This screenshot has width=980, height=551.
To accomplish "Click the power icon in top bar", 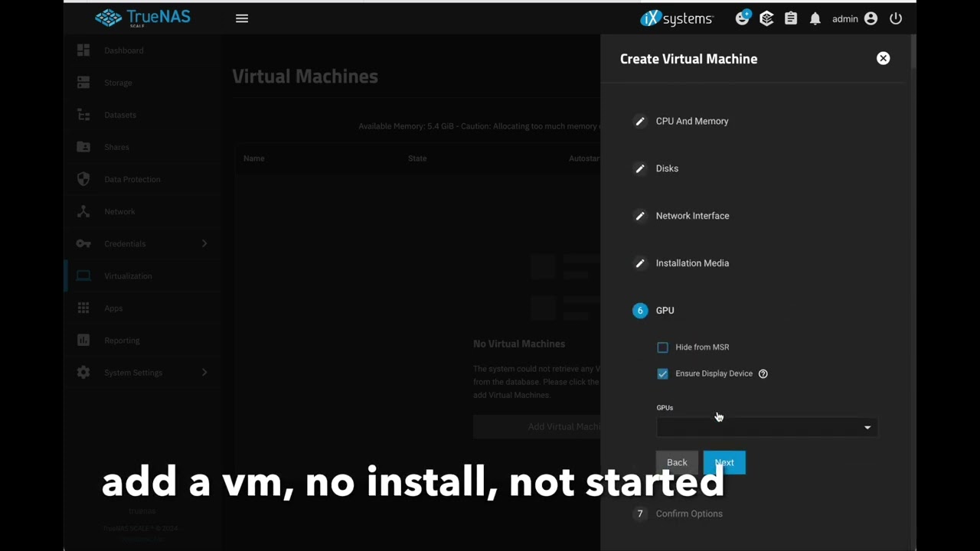I will point(896,18).
